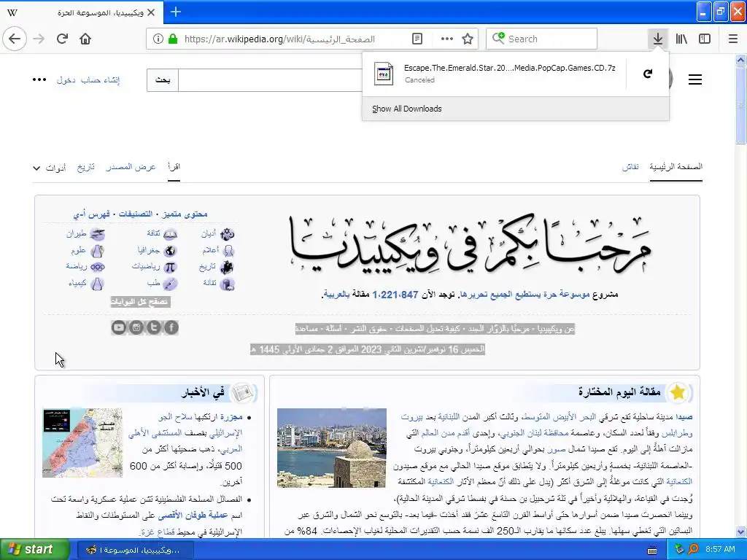Switch to the عرض المصدر view source tab

coord(131,167)
